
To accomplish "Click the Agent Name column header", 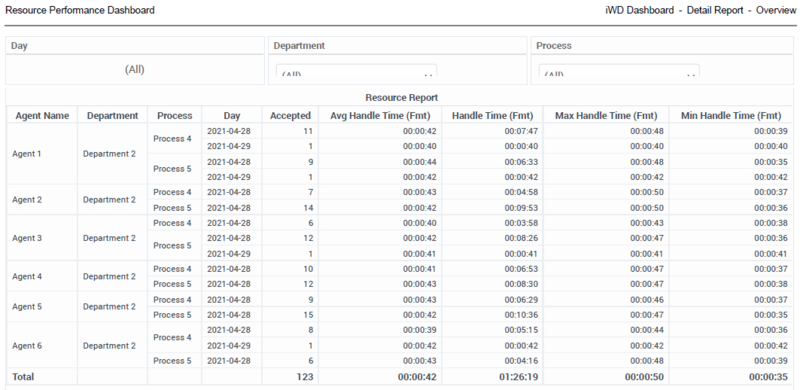I will click(42, 115).
